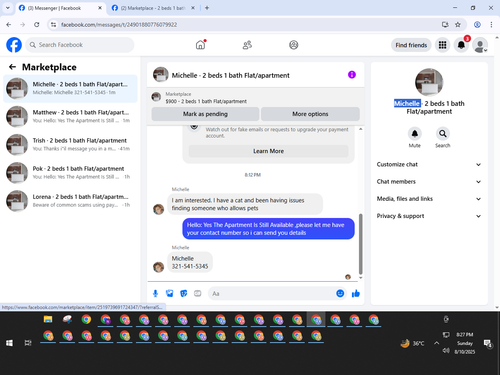The height and width of the screenshot is (375, 500).
Task: Click the Facebook logo icon
Action: click(14, 45)
